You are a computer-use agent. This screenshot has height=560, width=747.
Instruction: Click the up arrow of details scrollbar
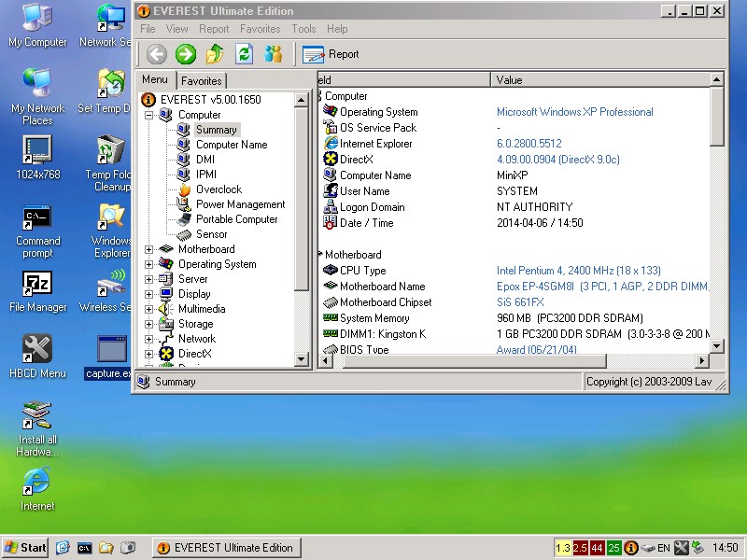[716, 79]
